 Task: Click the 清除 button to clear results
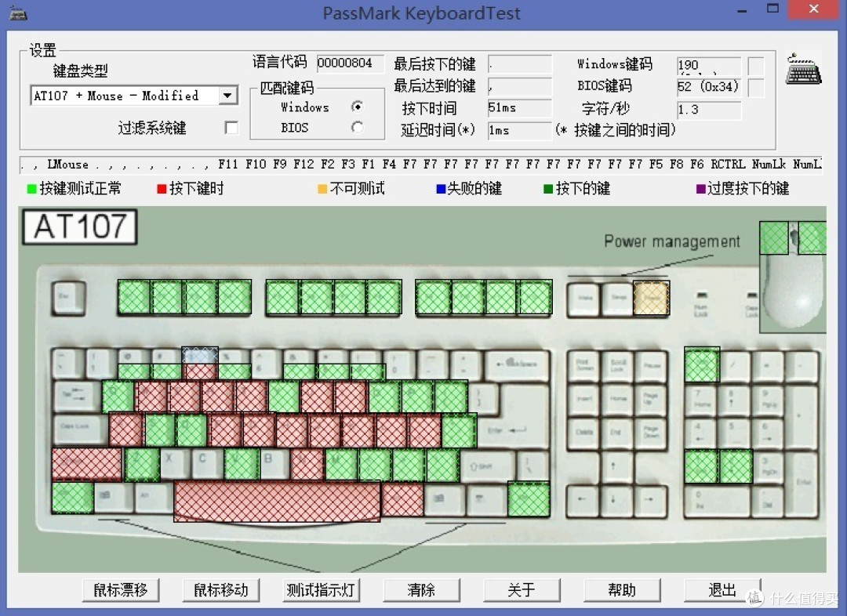pos(421,590)
